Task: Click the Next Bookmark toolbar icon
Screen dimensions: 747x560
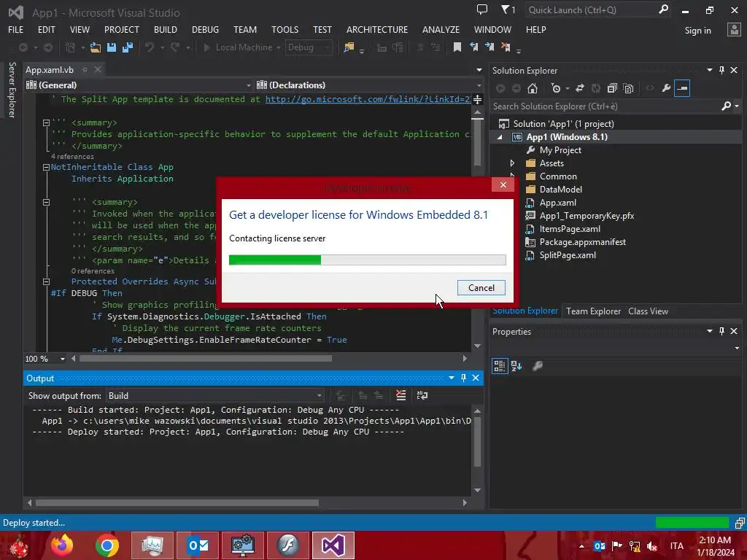Action: 489,47
